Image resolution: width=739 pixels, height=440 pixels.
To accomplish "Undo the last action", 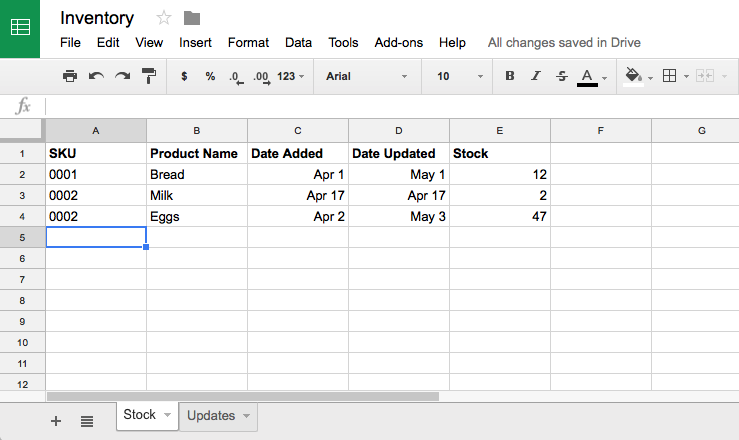I will click(x=96, y=76).
